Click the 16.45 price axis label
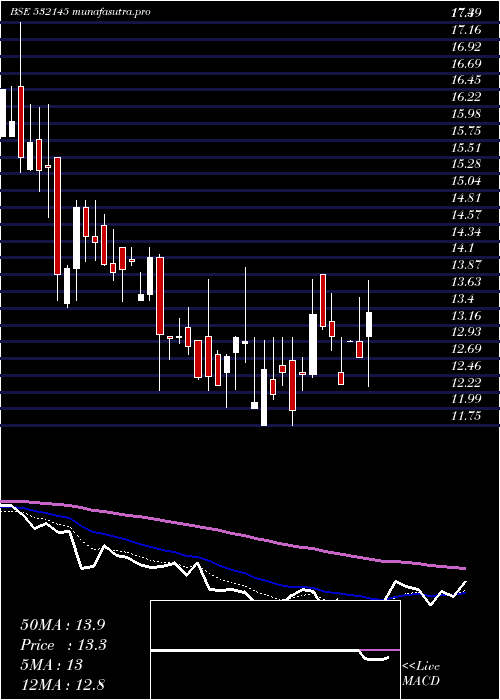 466,80
